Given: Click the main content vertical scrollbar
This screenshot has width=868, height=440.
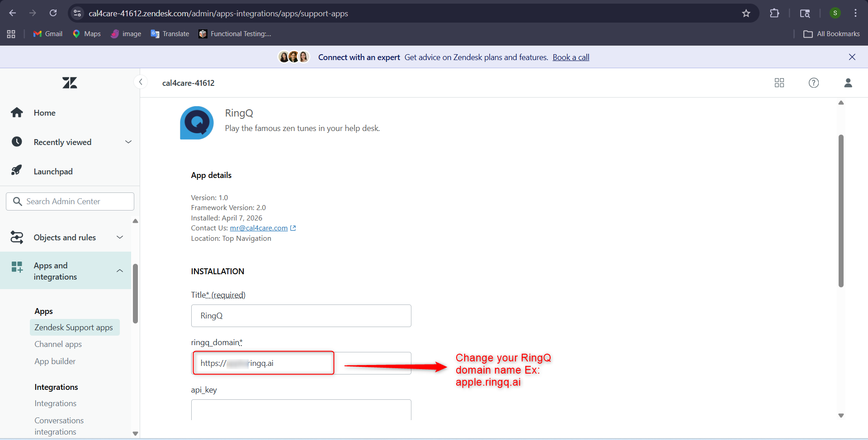Looking at the screenshot, I should [x=841, y=211].
